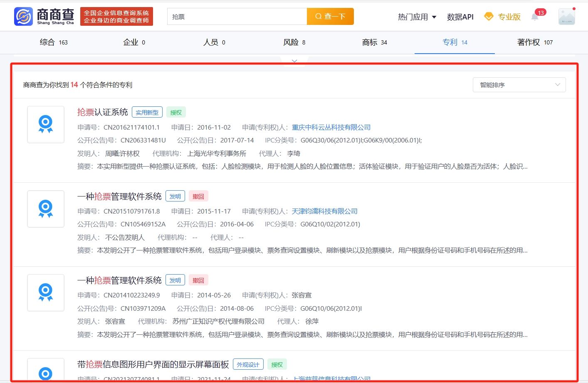Switch to the 风险 8 tab
588x383 pixels.
[294, 42]
